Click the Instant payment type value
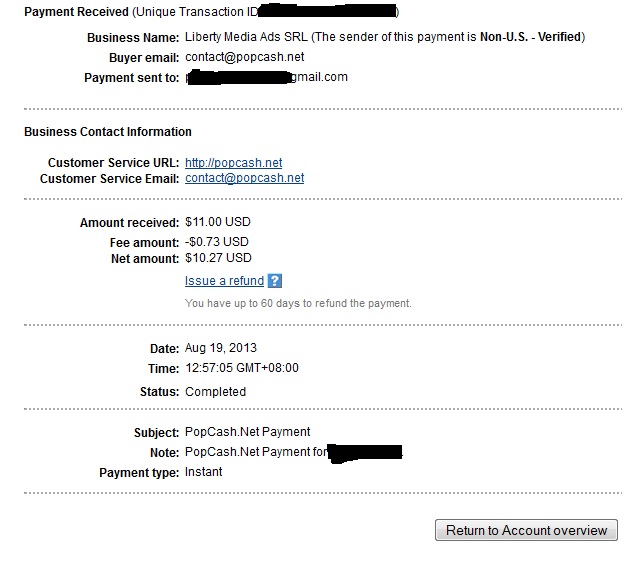Image resolution: width=635 pixels, height=561 pixels. (204, 472)
